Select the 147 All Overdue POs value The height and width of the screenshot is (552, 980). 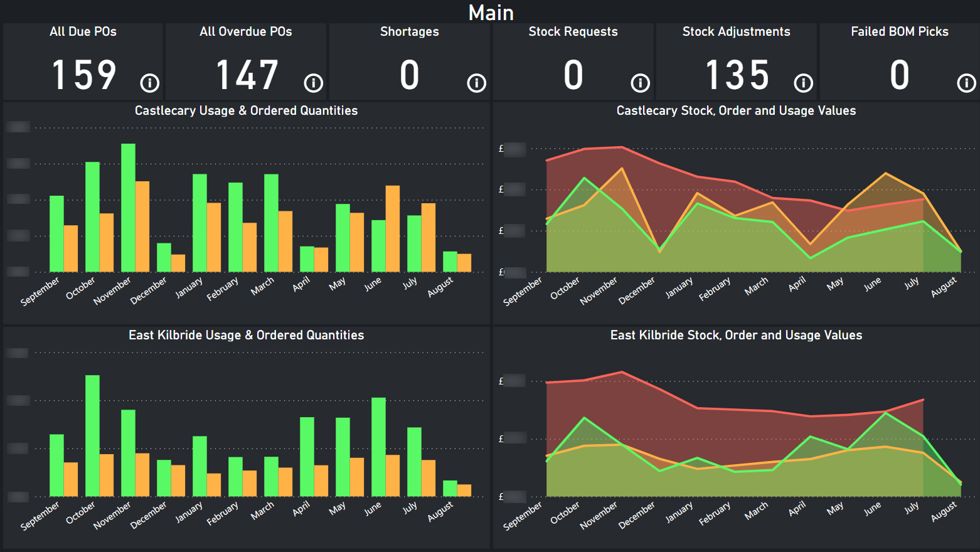click(247, 75)
